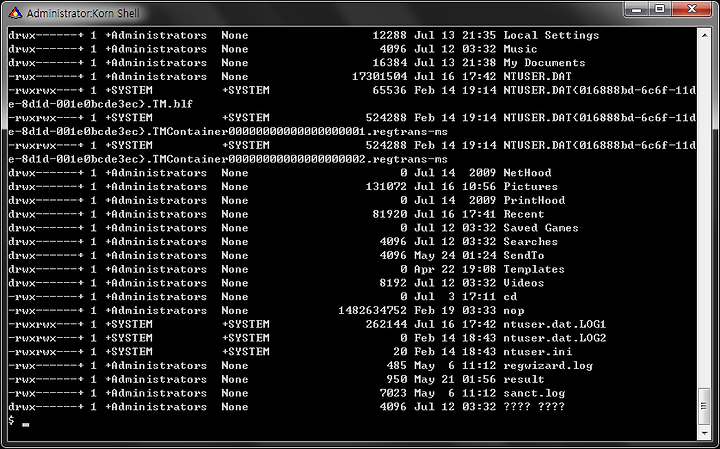Image resolution: width=720 pixels, height=449 pixels.
Task: Click the scrollbar up arrow
Action: tap(704, 35)
